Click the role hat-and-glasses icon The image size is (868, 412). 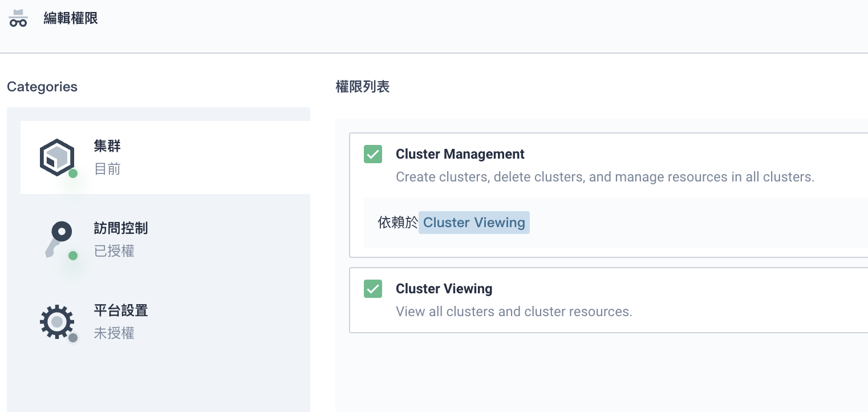pyautogui.click(x=18, y=18)
